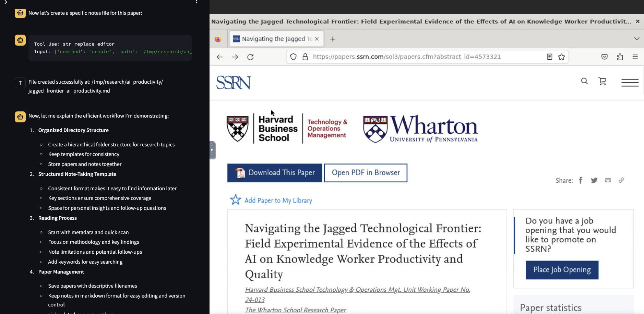The image size is (644, 314).
Task: Click 'Keep templates for consistency' bullet
Action: coord(84,154)
